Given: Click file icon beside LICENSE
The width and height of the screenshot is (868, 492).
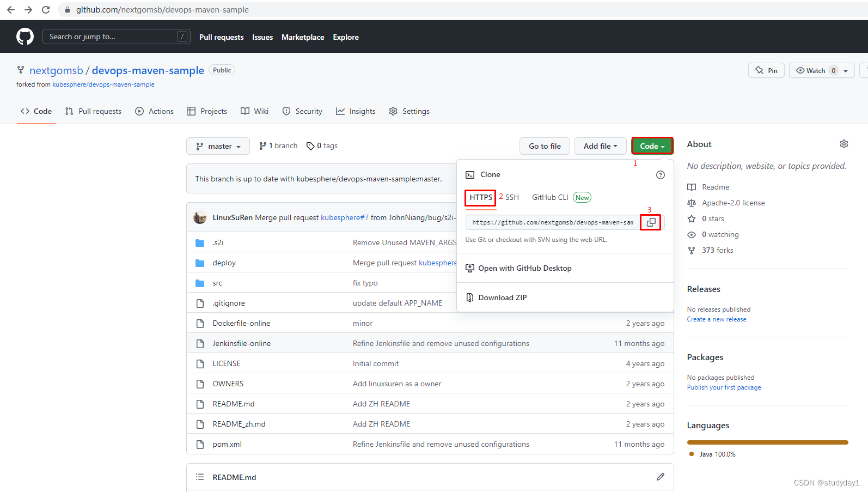Looking at the screenshot, I should (200, 363).
